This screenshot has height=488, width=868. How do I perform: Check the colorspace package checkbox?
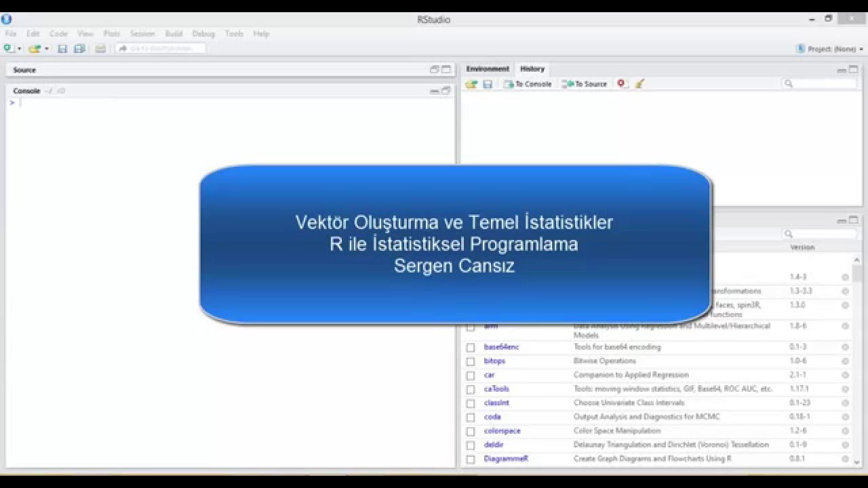pos(471,432)
